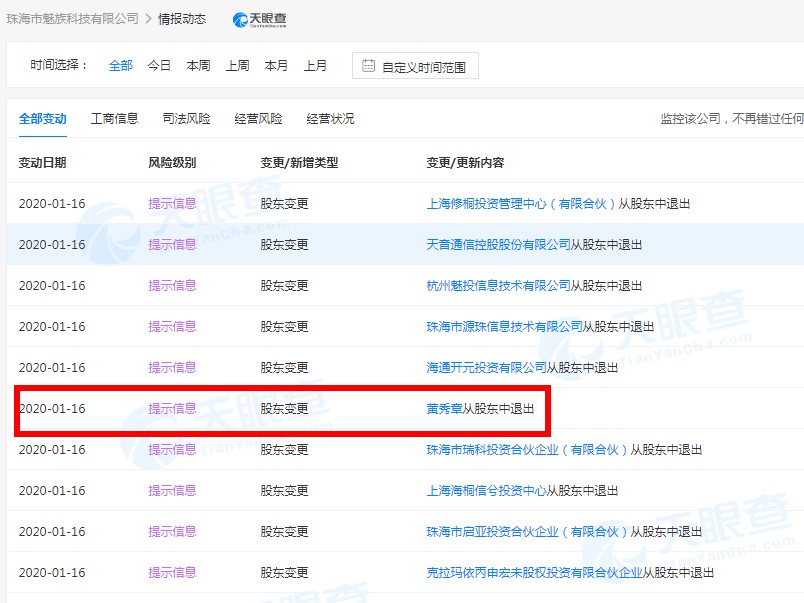Screen dimensions: 804x603
Task: Open link 天音通信控股股份有限公司
Action: (498, 245)
